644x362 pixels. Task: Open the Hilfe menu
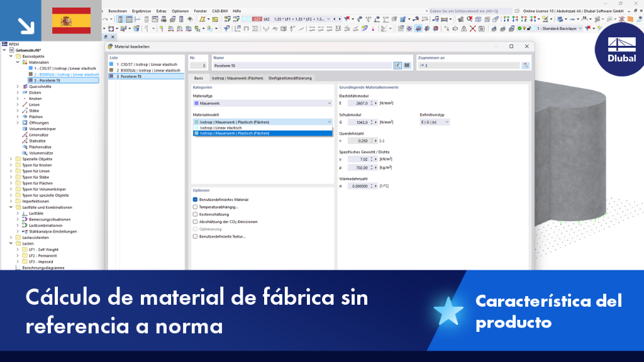click(237, 11)
